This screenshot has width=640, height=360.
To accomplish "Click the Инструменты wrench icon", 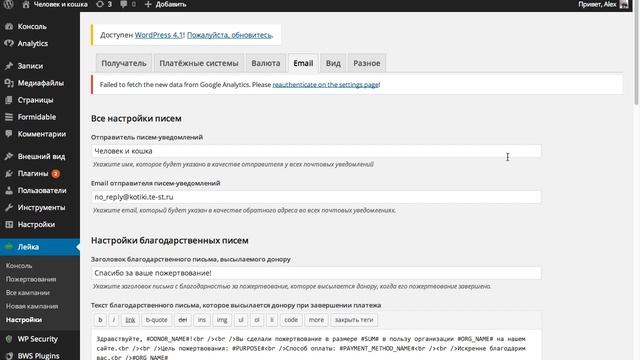I will 9,207.
